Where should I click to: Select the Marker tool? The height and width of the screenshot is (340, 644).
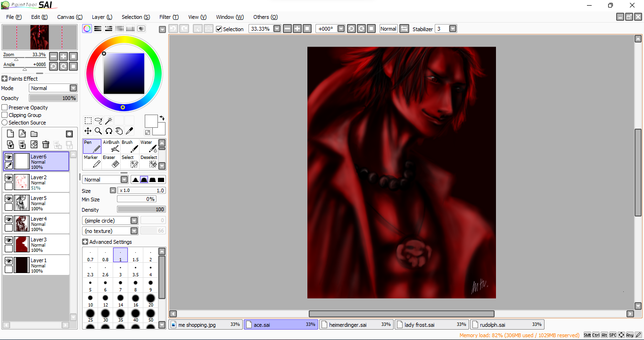92,162
